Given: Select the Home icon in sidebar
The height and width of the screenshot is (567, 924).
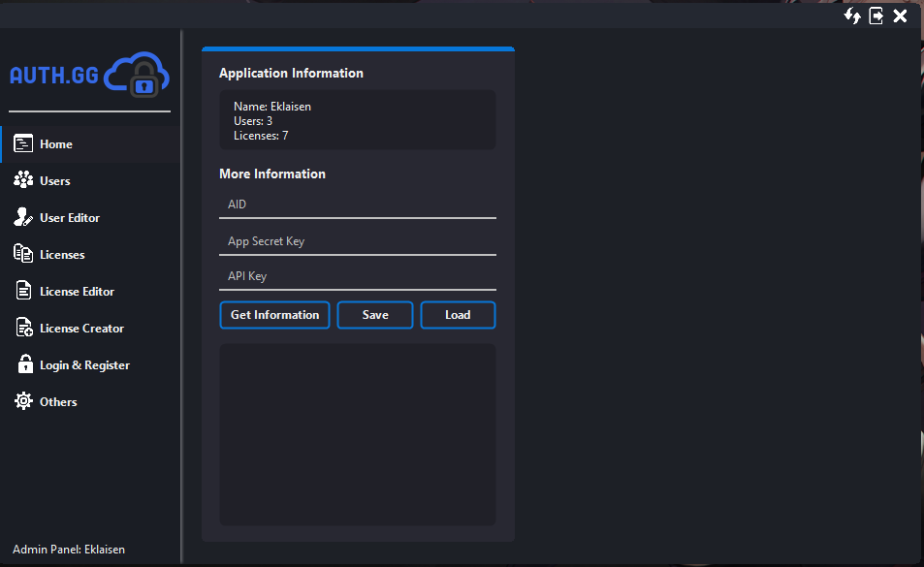Looking at the screenshot, I should click(21, 143).
